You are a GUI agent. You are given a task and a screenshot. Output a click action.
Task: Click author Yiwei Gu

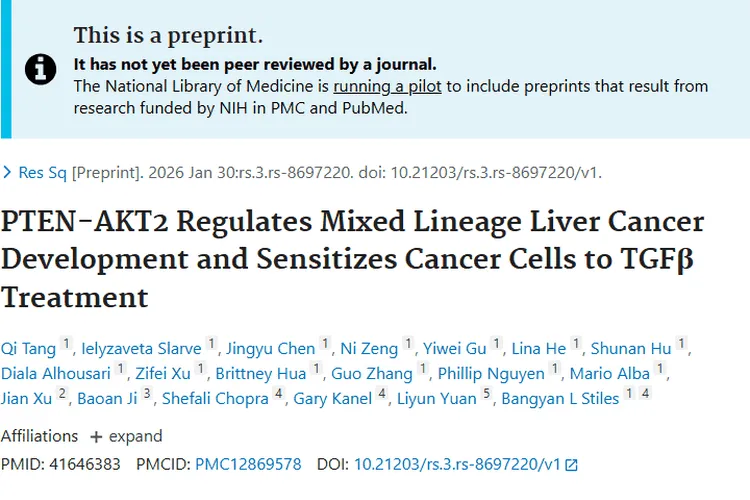(x=455, y=348)
